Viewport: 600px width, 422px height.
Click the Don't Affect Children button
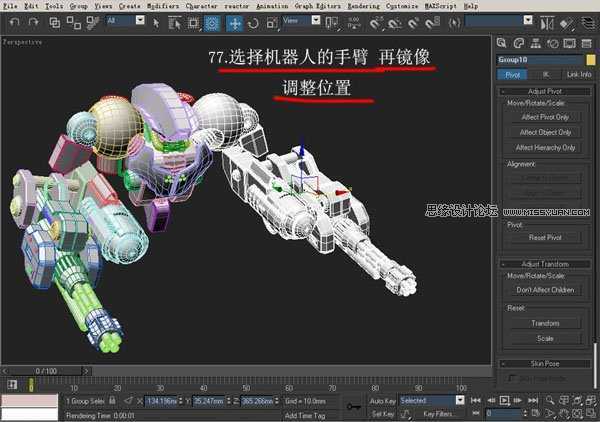coord(545,290)
